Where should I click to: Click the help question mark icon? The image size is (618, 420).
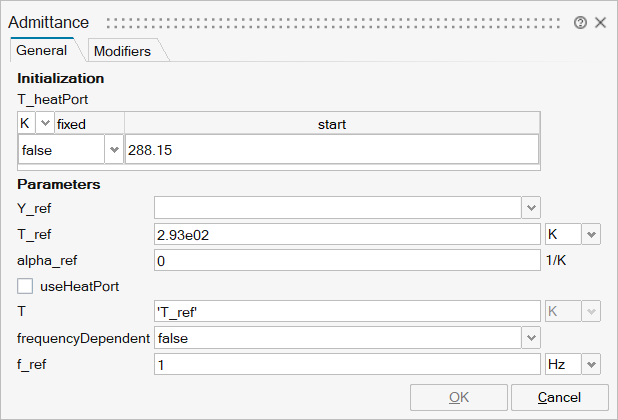click(580, 22)
